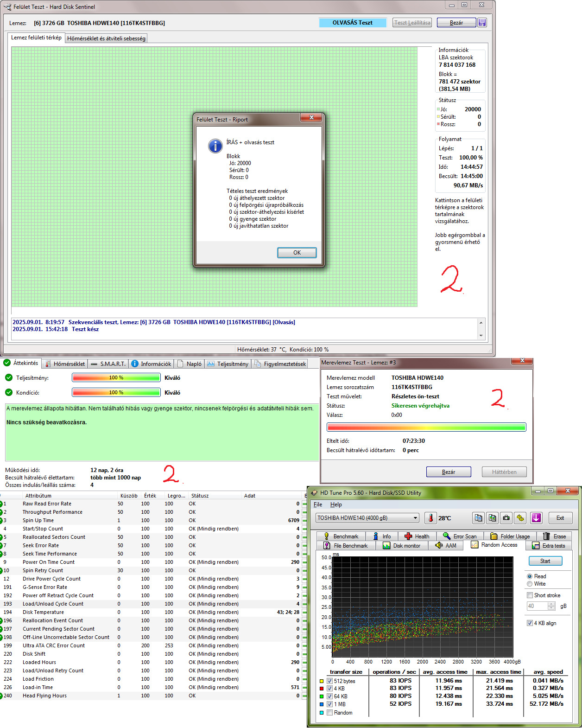Open the Figyelmeztetések tab

pos(280,364)
